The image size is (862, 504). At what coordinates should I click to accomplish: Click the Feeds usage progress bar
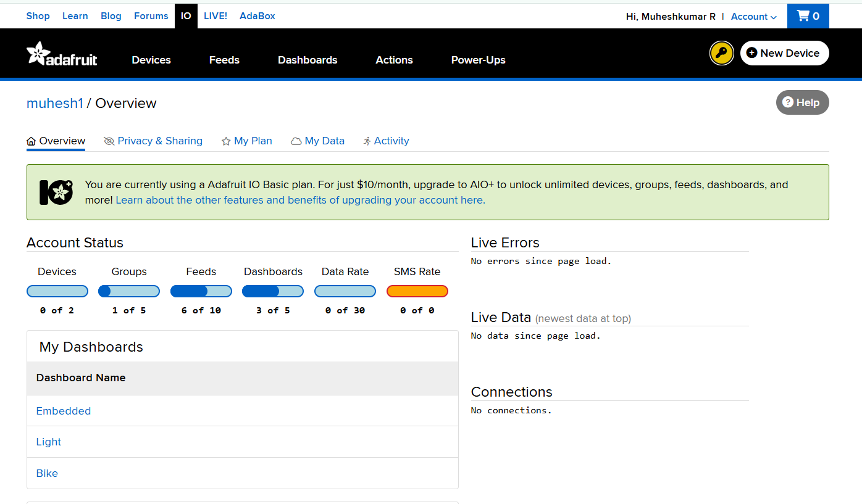point(201,291)
